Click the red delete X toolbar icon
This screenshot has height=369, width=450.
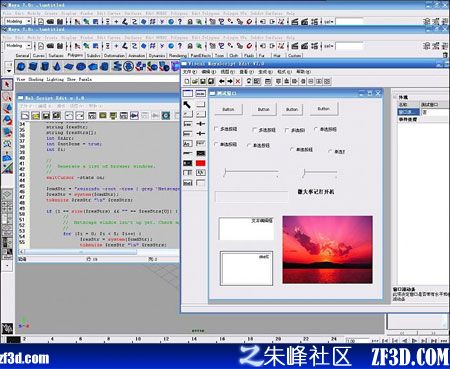238,81
